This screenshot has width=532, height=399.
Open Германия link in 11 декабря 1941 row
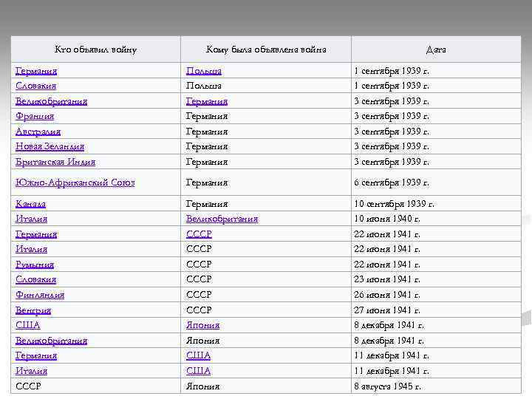36,355
